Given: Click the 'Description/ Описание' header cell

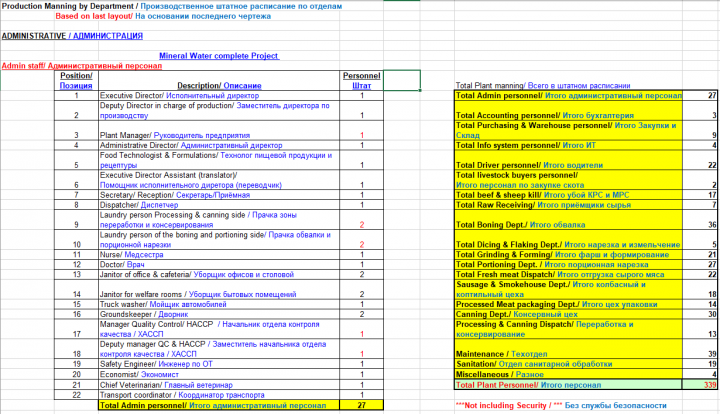Looking at the screenshot, I should coord(219,80).
